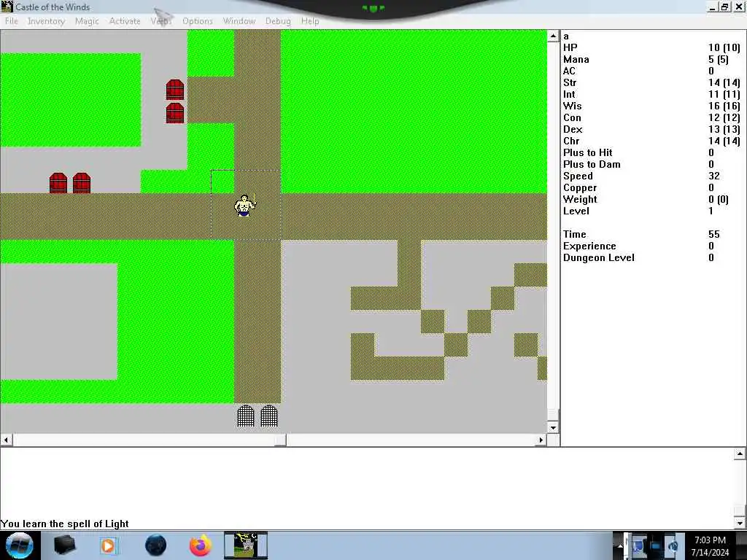Viewport: 747px width, 560px height.
Task: Click the right red door of the side-by-side pair
Action: pyautogui.click(x=82, y=183)
